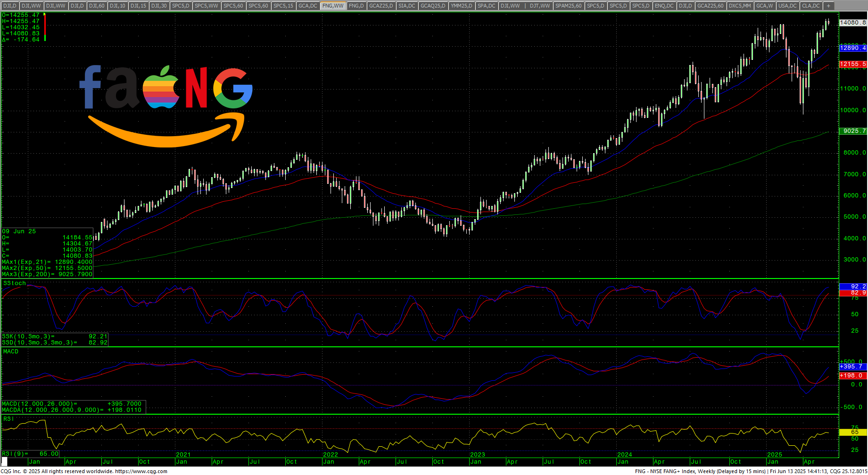Screen dimensions: 868x475
Task: Click the last price label 14080.8
Action: coord(853,23)
